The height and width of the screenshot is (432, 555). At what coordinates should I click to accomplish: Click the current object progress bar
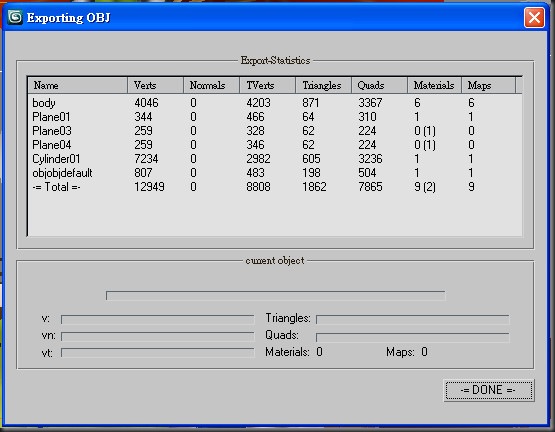click(x=275, y=295)
